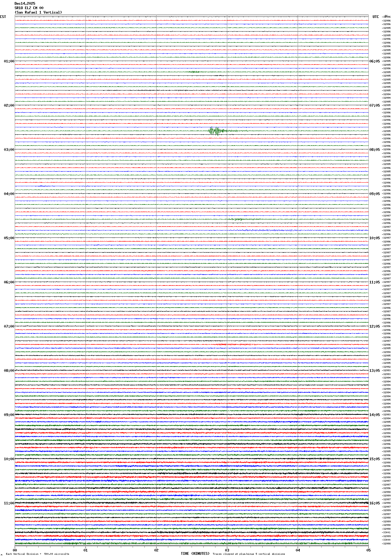
Task: Click the Each Vertical Division scale note
Action: point(37,554)
